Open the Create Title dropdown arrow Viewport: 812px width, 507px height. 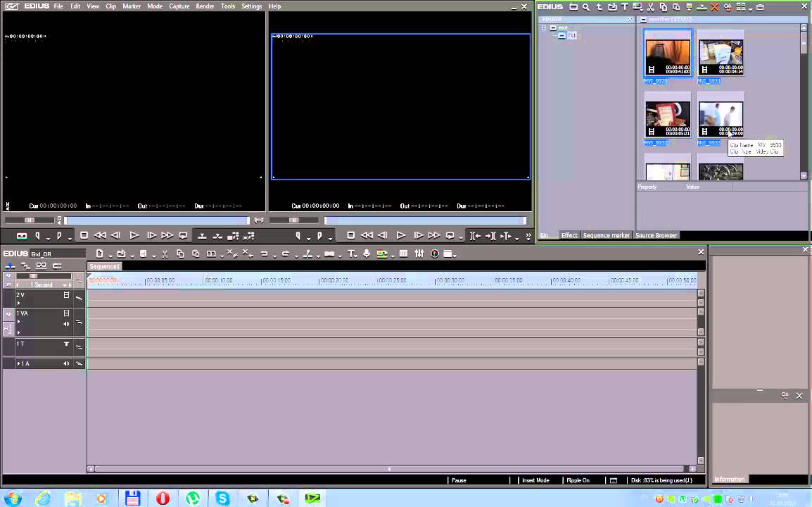tap(357, 256)
